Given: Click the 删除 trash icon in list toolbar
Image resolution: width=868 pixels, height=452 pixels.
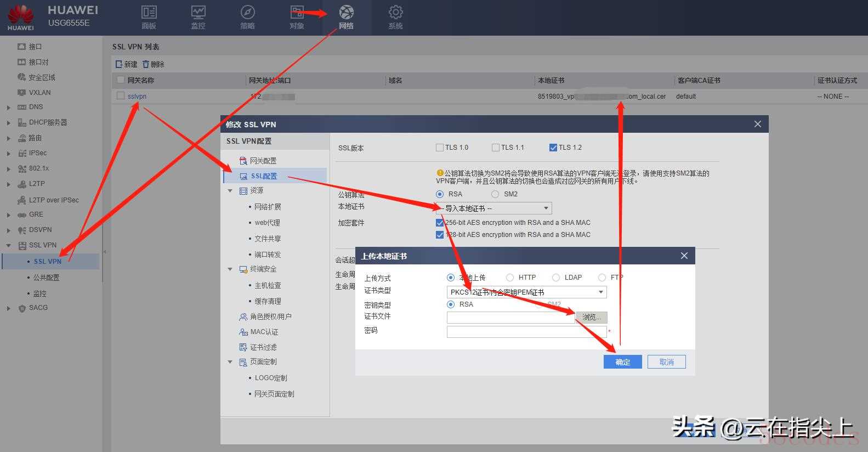Looking at the screenshot, I should click(146, 64).
